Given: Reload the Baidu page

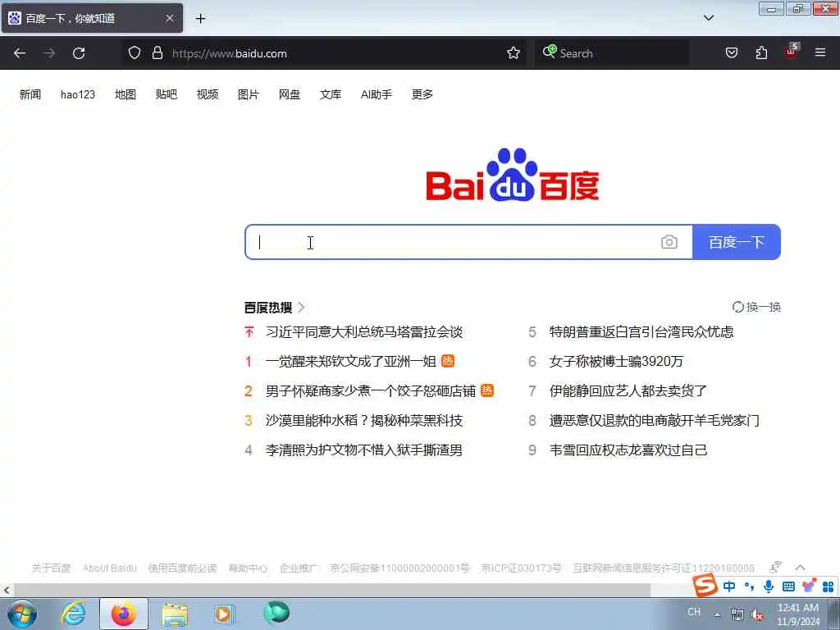Looking at the screenshot, I should coord(79,53).
